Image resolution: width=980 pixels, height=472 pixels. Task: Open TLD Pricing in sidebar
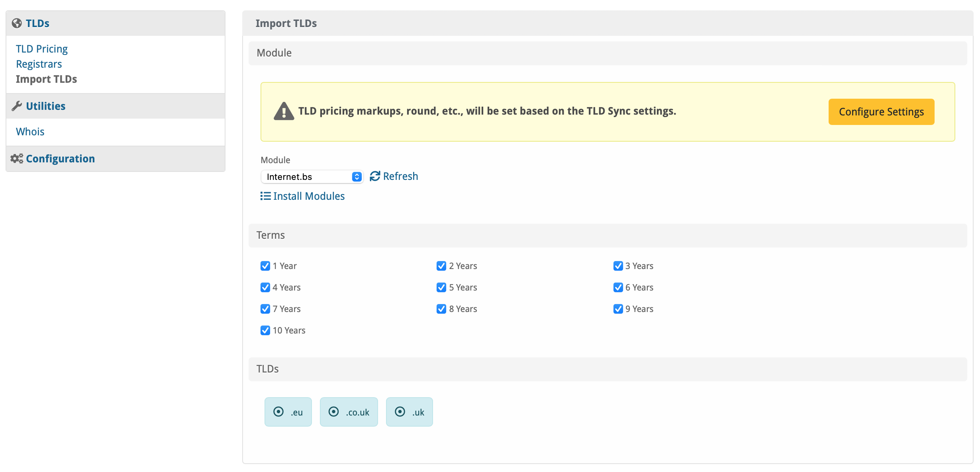[x=42, y=49]
